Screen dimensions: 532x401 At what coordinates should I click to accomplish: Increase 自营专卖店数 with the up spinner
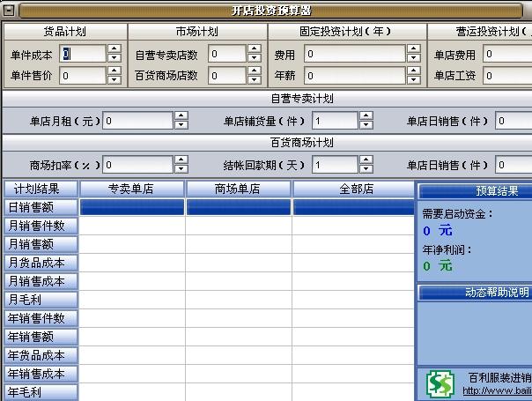(x=253, y=50)
